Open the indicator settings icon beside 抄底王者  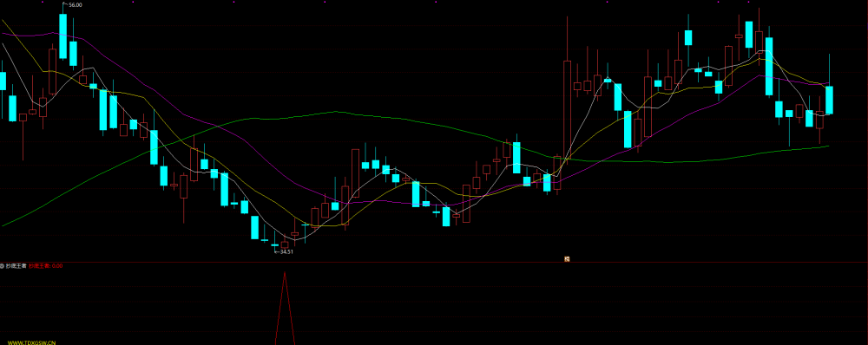3,266
